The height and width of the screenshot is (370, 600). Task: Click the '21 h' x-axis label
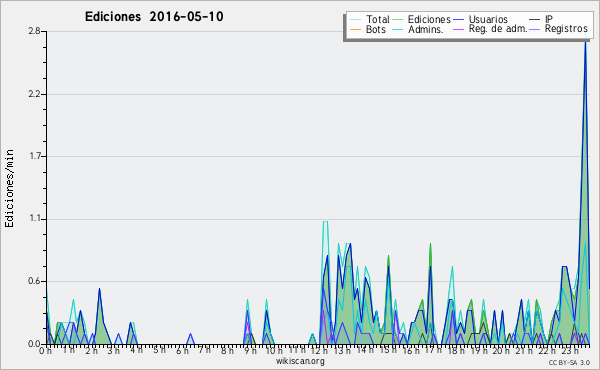524,351
